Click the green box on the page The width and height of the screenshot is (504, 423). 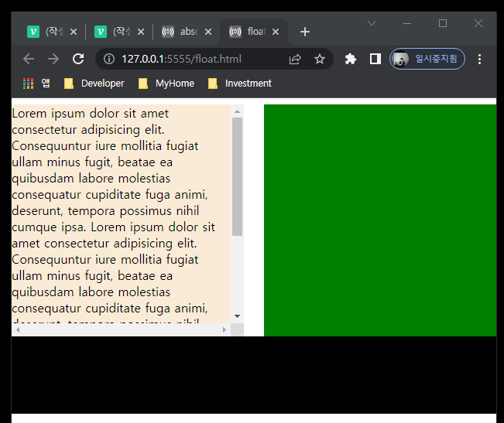point(380,220)
